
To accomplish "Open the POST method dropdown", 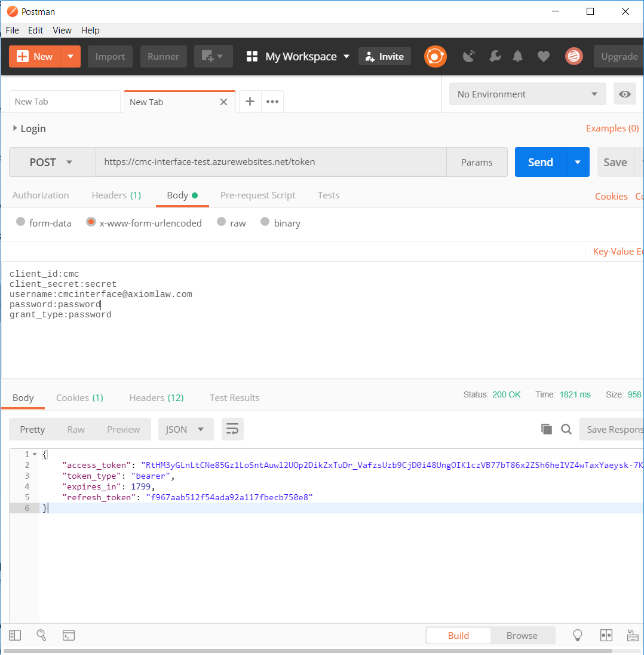I will coord(51,162).
